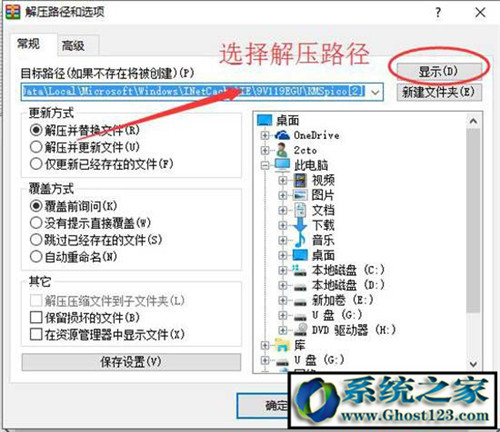This screenshot has width=500, height=432.
Task: Choose the 音乐 music note icon
Action: pyautogui.click(x=300, y=240)
